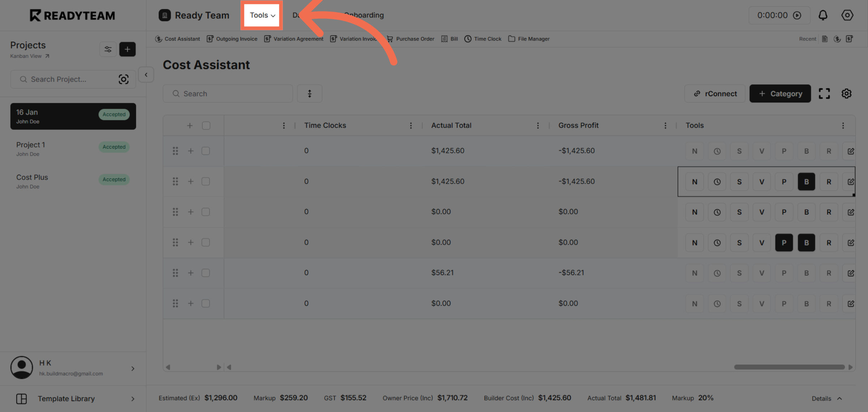
Task: Select the Time Clock tool
Action: pos(482,39)
